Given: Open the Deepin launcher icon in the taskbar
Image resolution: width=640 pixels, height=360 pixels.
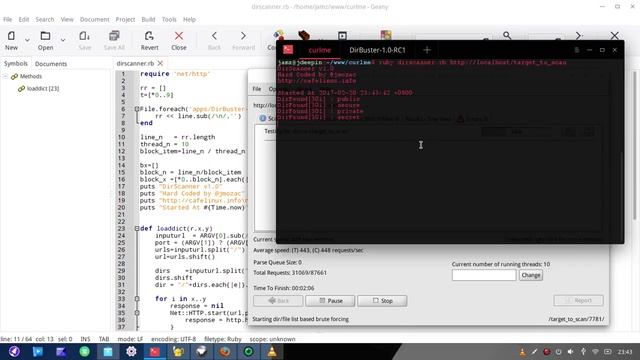Looking at the screenshot, I should [x=14, y=351].
